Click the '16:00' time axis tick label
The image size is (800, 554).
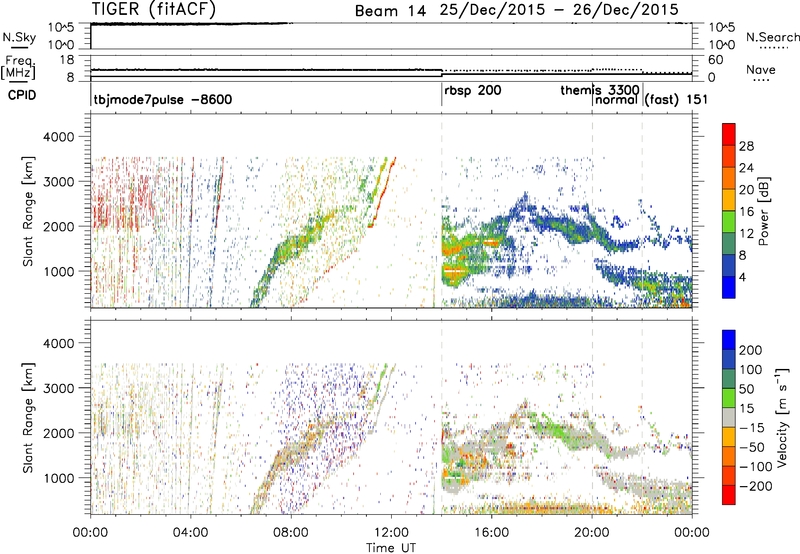(x=491, y=533)
